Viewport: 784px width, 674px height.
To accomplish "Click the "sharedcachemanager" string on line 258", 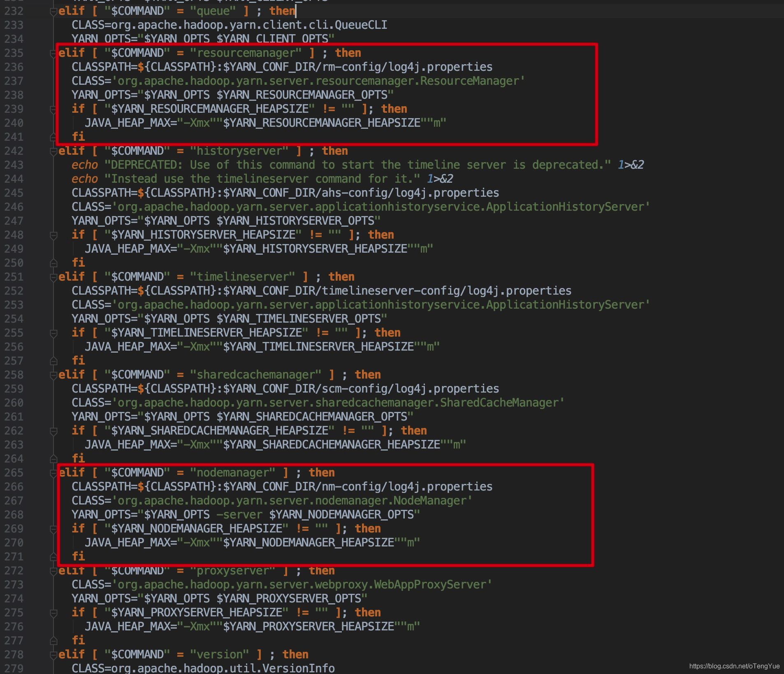I will pyautogui.click(x=256, y=375).
